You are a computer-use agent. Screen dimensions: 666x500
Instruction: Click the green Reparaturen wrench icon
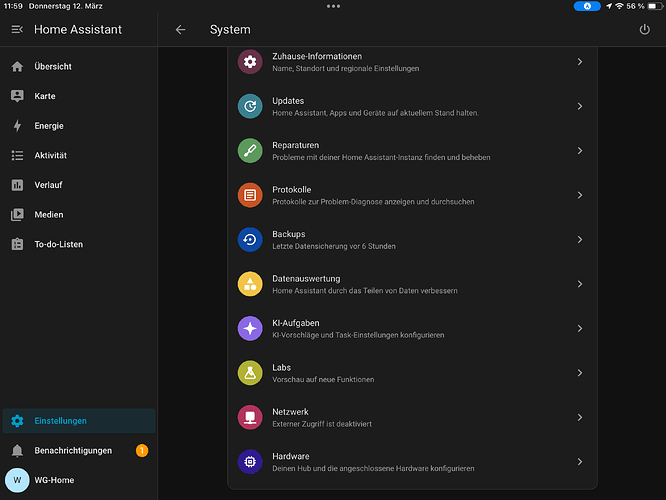point(250,151)
